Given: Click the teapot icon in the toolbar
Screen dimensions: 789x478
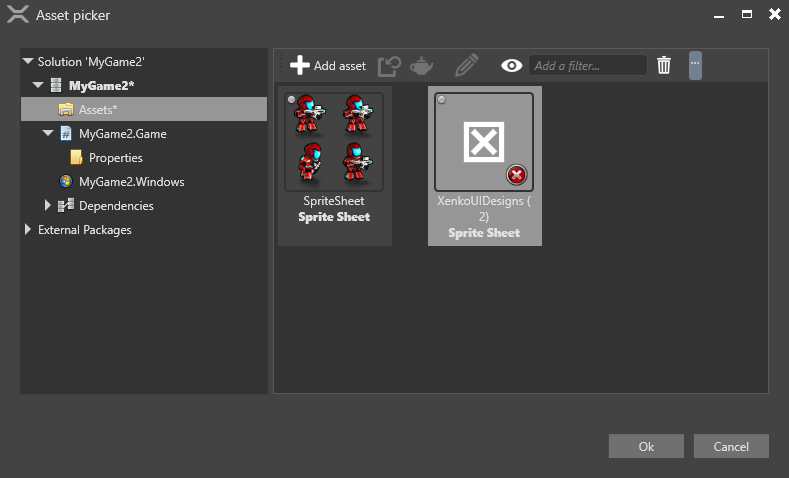Looking at the screenshot, I should 421,66.
